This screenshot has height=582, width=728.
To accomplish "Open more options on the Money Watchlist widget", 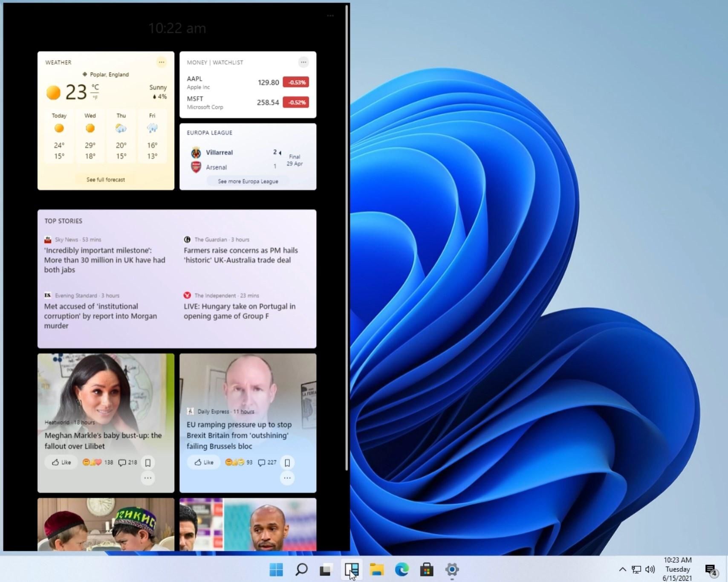I will pos(303,62).
